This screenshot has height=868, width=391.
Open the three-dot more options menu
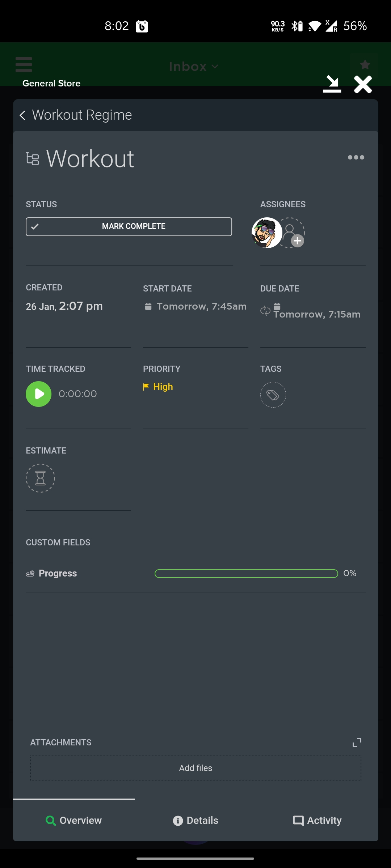click(x=356, y=157)
